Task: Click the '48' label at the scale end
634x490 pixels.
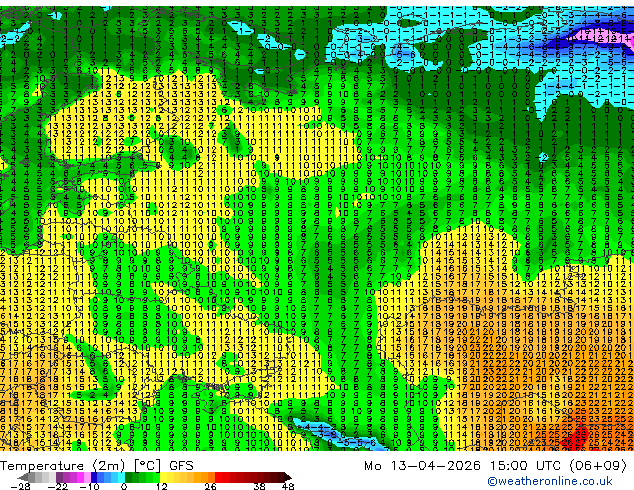Action: point(288,486)
